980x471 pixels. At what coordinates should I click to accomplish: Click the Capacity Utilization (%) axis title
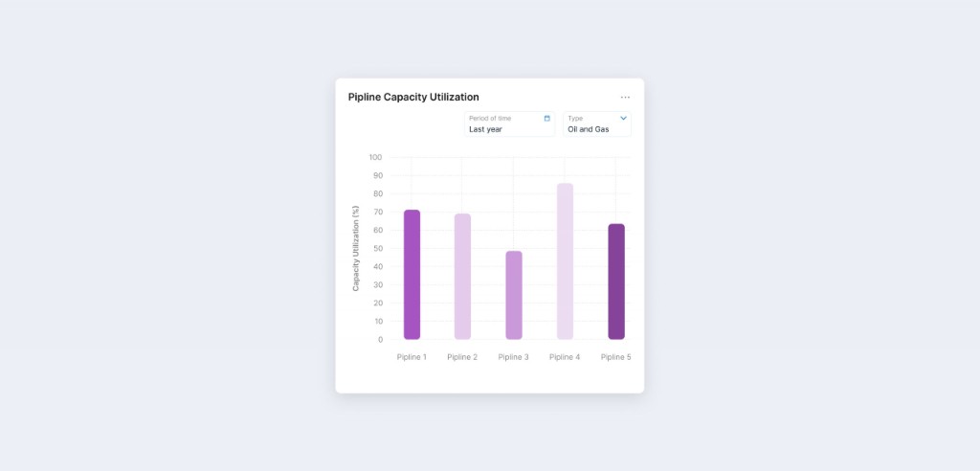356,248
